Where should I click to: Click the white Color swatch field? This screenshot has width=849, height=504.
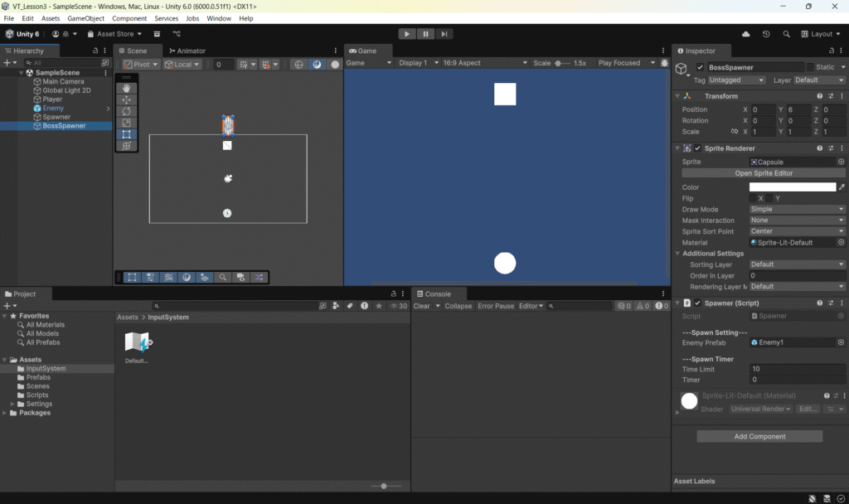pyautogui.click(x=792, y=187)
